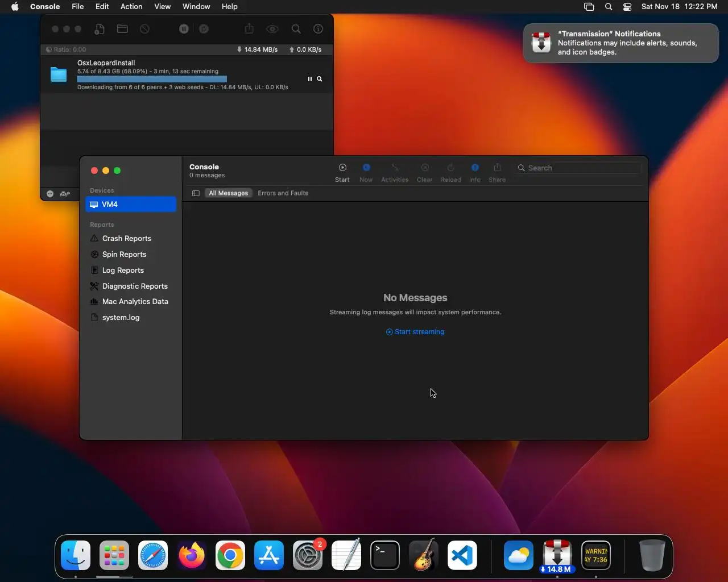The width and height of the screenshot is (728, 582).
Task: Click Transmission's resume all toolbar icon
Action: point(204,29)
